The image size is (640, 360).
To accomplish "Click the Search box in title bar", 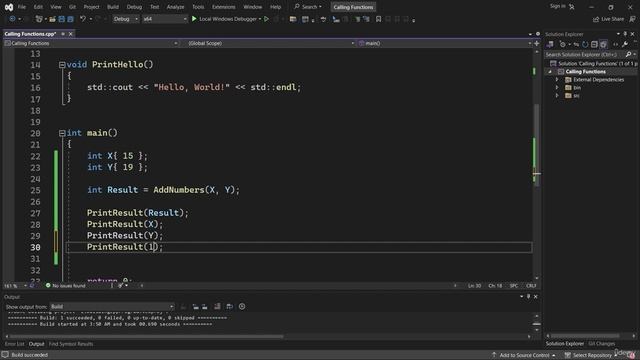I will (x=308, y=7).
